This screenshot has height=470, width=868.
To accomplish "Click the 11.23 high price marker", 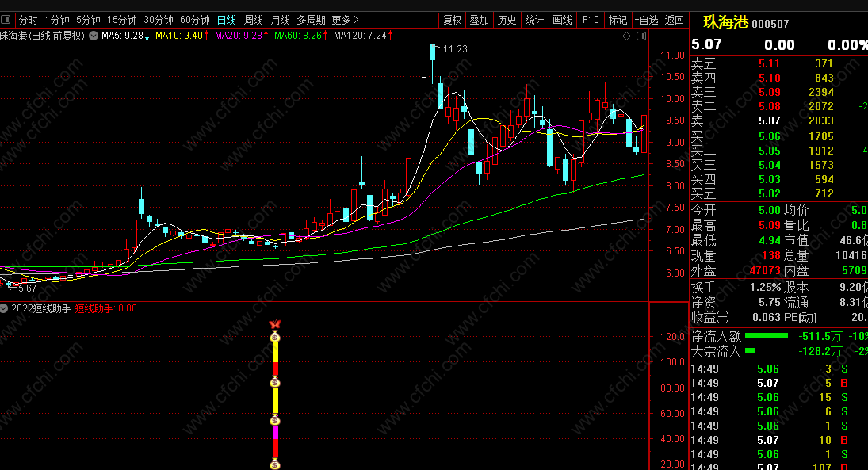I will [455, 49].
